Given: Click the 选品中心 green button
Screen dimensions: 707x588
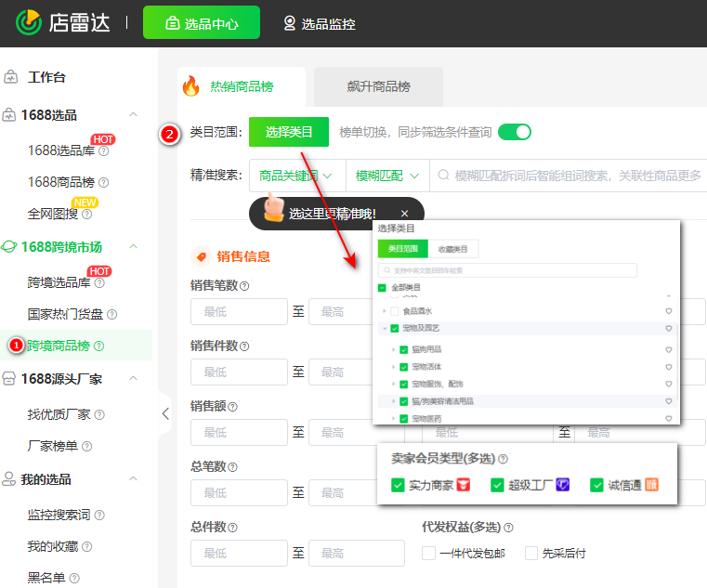Looking at the screenshot, I should click(x=202, y=22).
